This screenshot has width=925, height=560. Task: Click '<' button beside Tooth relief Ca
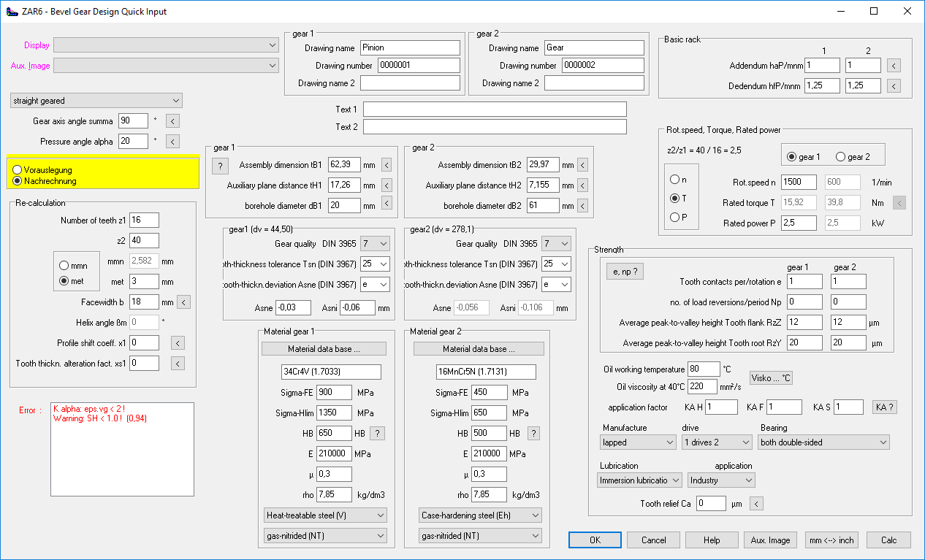coord(756,503)
